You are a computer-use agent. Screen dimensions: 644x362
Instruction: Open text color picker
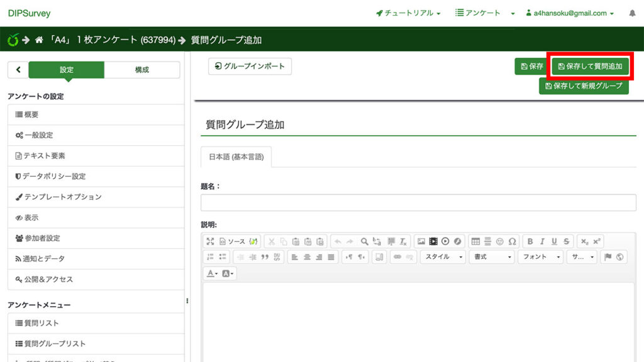point(212,273)
